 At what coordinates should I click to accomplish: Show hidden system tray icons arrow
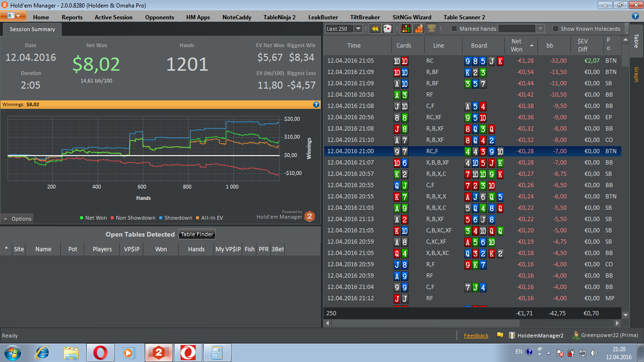pyautogui.click(x=548, y=353)
